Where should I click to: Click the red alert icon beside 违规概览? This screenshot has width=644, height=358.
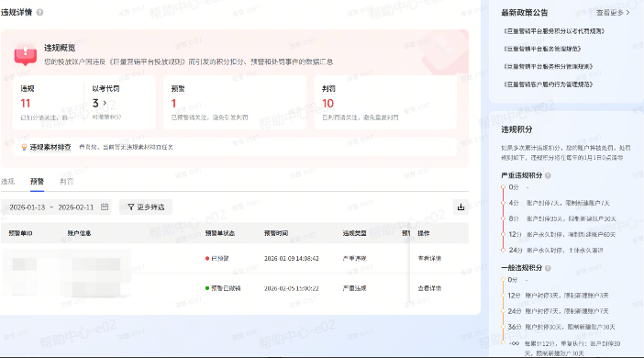coord(26,55)
